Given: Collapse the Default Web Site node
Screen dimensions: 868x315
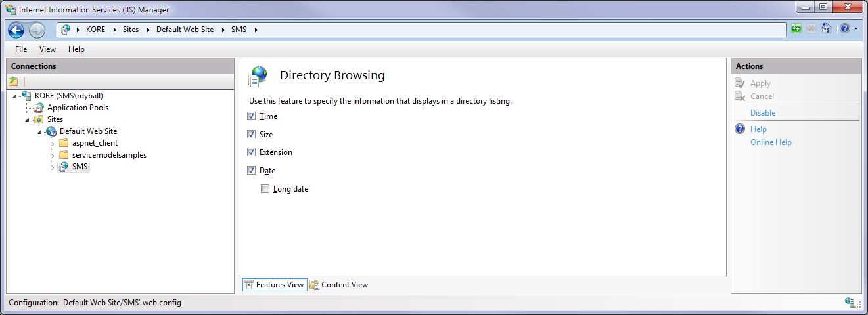Looking at the screenshot, I should [x=40, y=132].
